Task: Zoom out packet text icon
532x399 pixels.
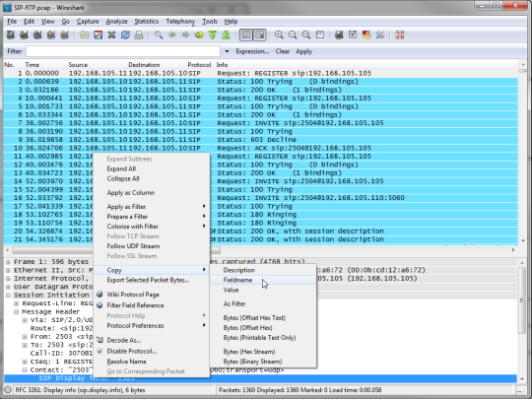Action: pos(293,34)
